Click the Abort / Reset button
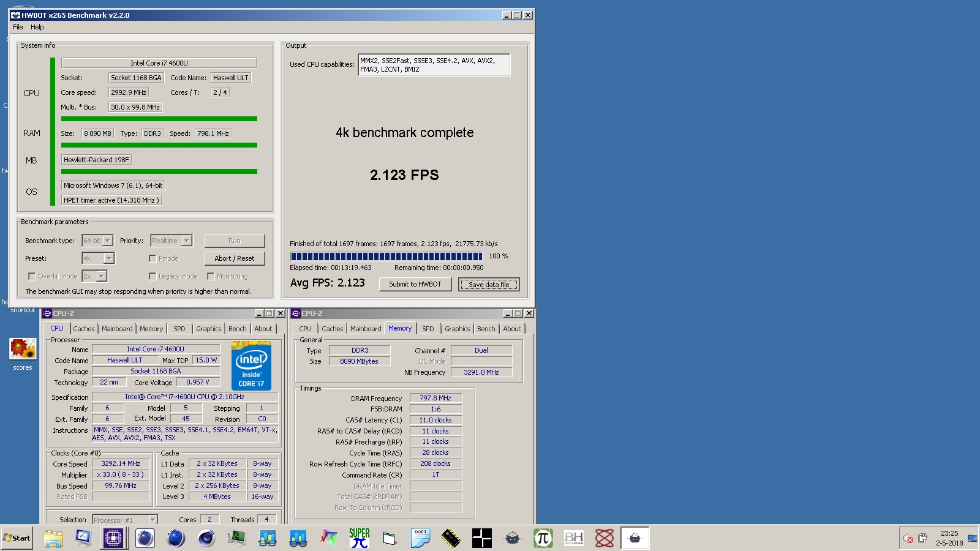Screen dimensions: 980x551 [235, 258]
